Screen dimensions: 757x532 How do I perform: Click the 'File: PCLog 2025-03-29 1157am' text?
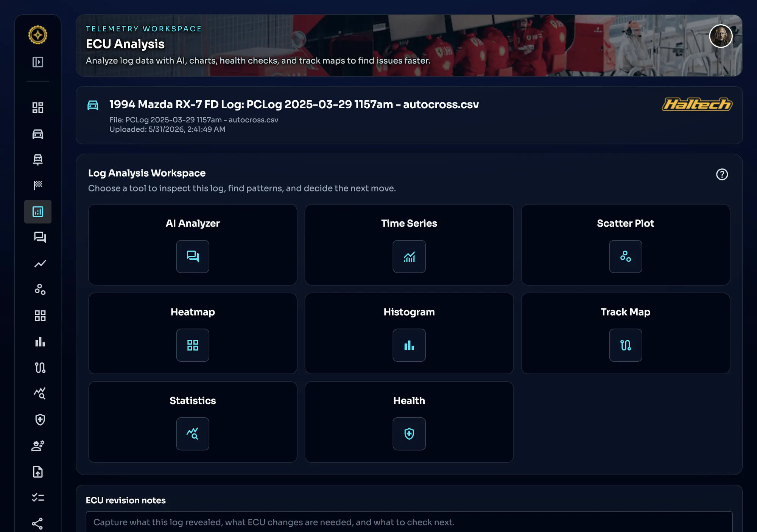[194, 120]
